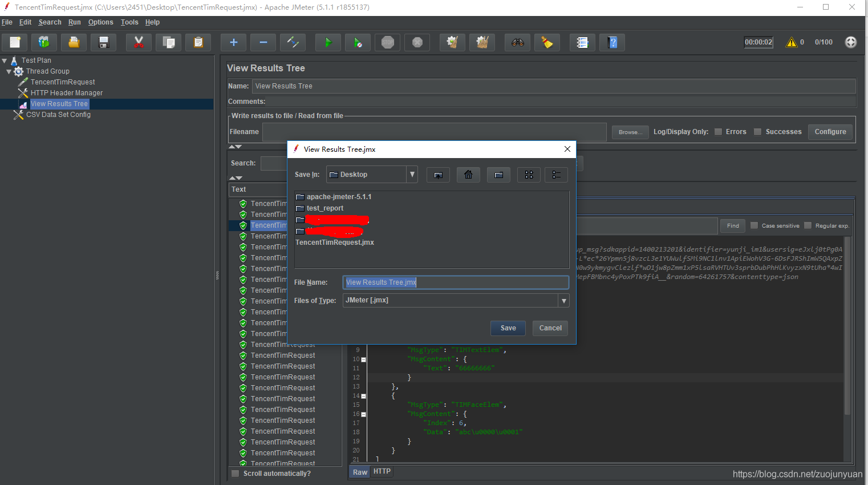This screenshot has height=485, width=868.
Task: Collapse JSON block at line 16
Action: point(364,414)
